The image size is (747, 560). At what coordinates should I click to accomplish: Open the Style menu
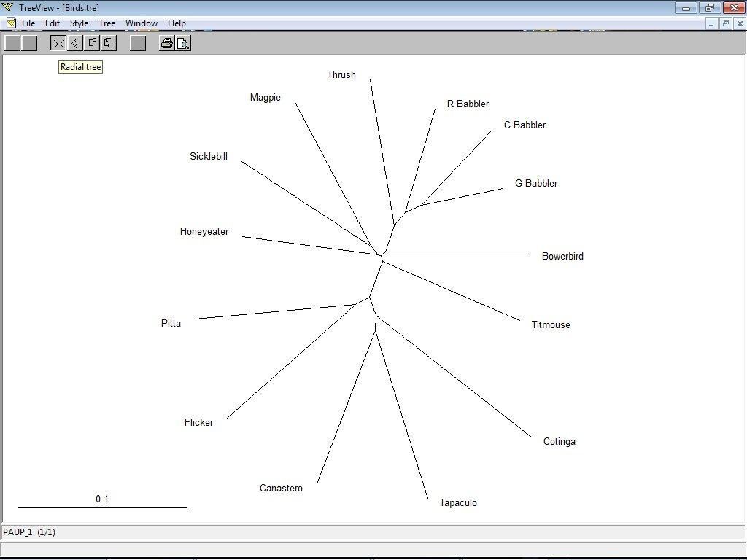(79, 23)
